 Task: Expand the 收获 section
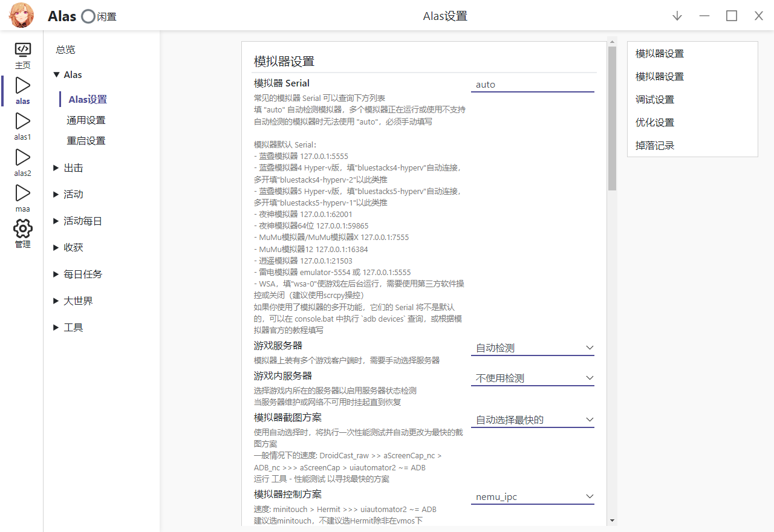56,248
